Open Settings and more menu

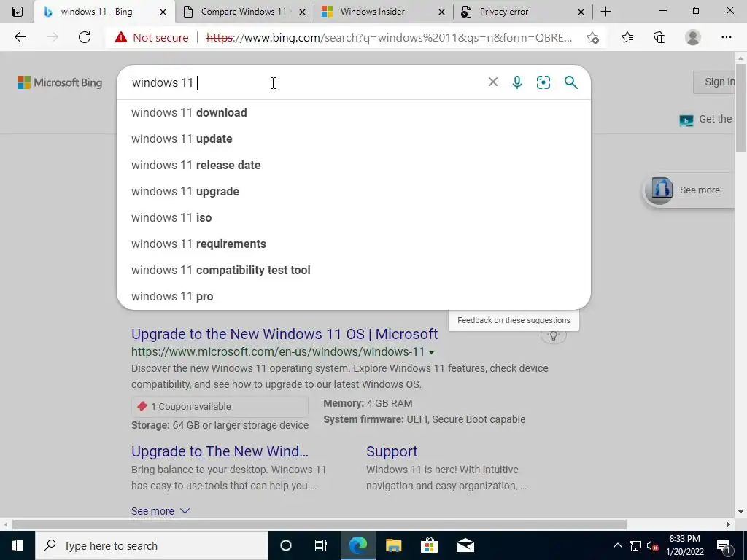pyautogui.click(x=726, y=37)
